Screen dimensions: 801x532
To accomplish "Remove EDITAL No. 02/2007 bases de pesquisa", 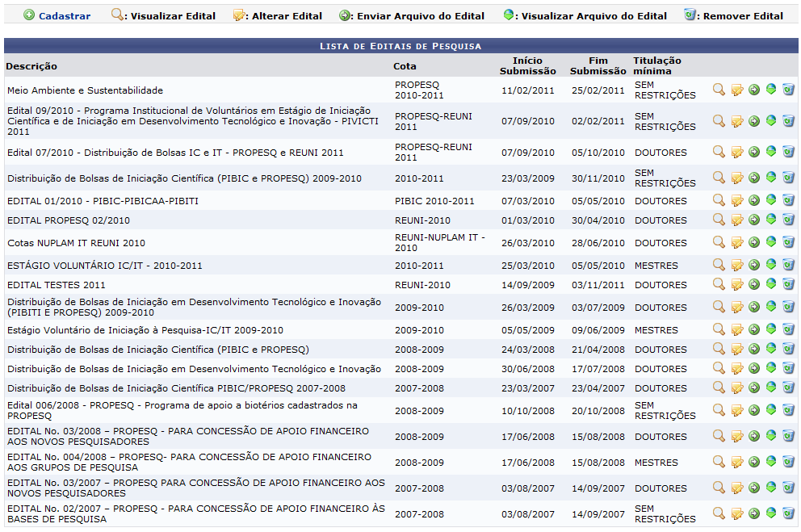I will (788, 513).
